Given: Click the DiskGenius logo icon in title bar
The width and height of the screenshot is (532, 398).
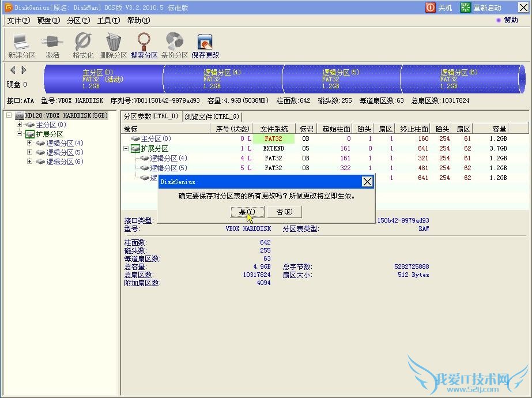Looking at the screenshot, I should 9,7.
